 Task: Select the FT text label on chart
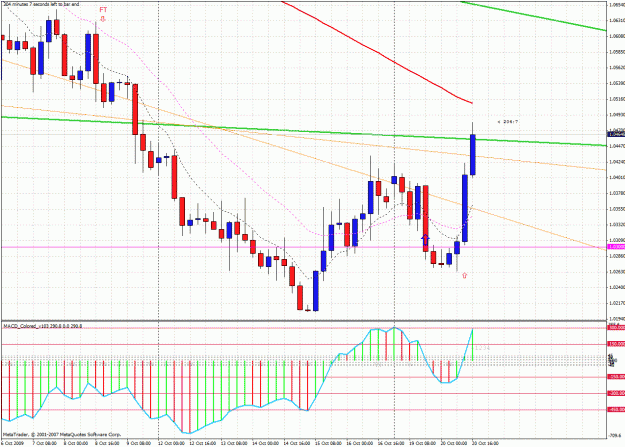[x=103, y=10]
